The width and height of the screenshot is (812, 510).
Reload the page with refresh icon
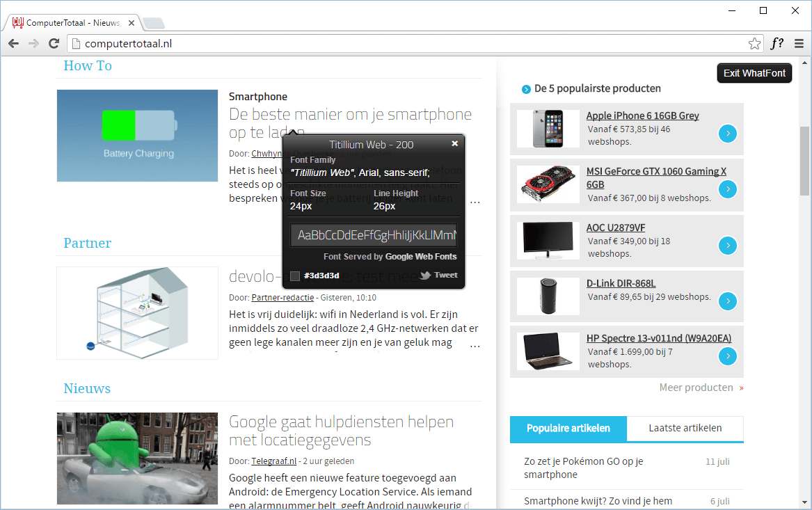54,44
